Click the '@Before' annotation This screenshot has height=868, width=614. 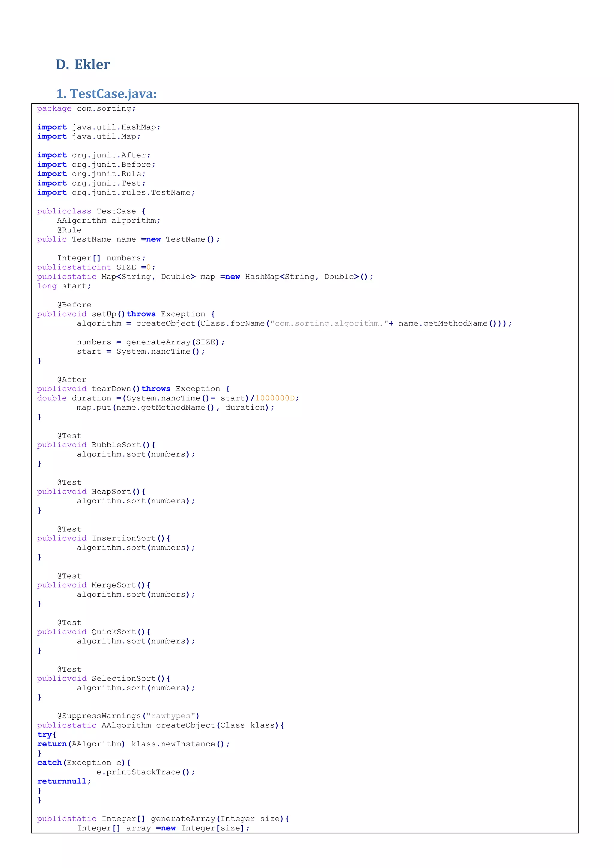tap(74, 305)
